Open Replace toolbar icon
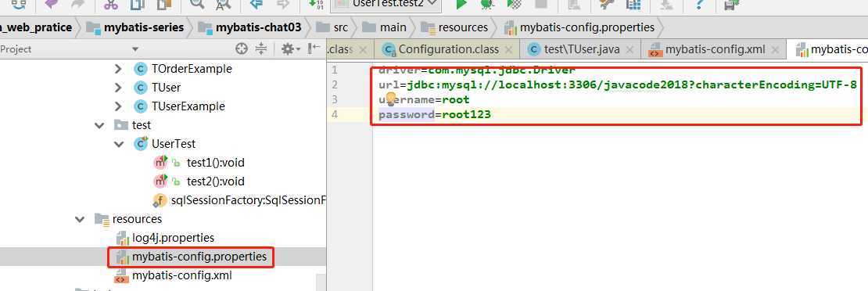This screenshot has height=291, width=868. pos(223,5)
